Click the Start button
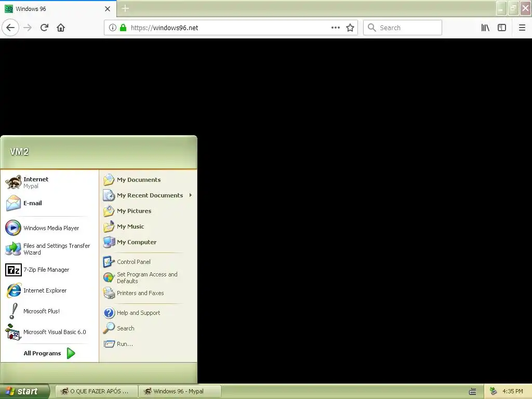 (x=25, y=391)
